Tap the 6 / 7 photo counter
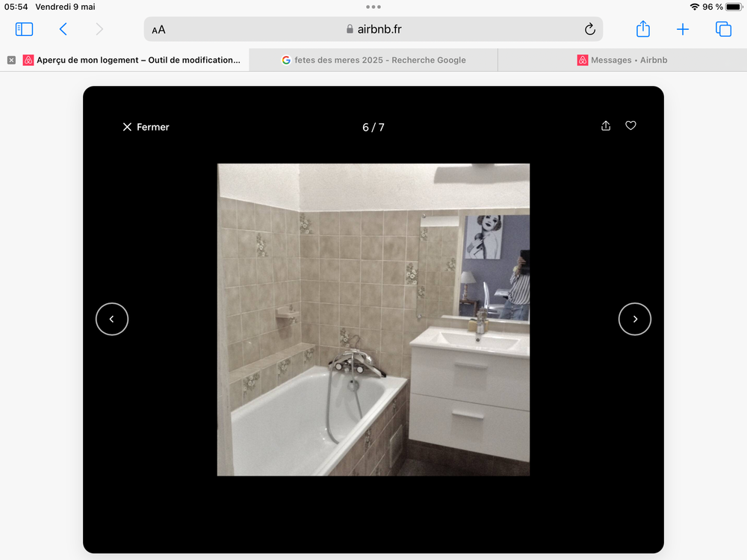 pyautogui.click(x=373, y=127)
